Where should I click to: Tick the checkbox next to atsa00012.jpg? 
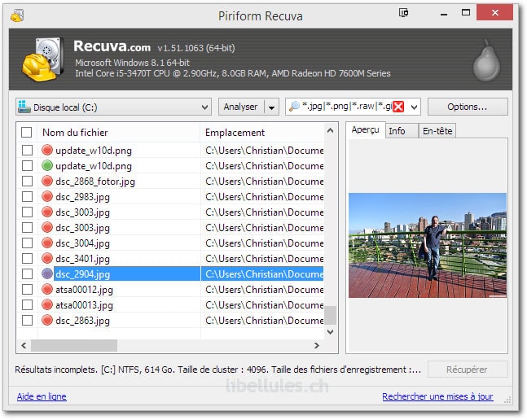click(x=27, y=290)
